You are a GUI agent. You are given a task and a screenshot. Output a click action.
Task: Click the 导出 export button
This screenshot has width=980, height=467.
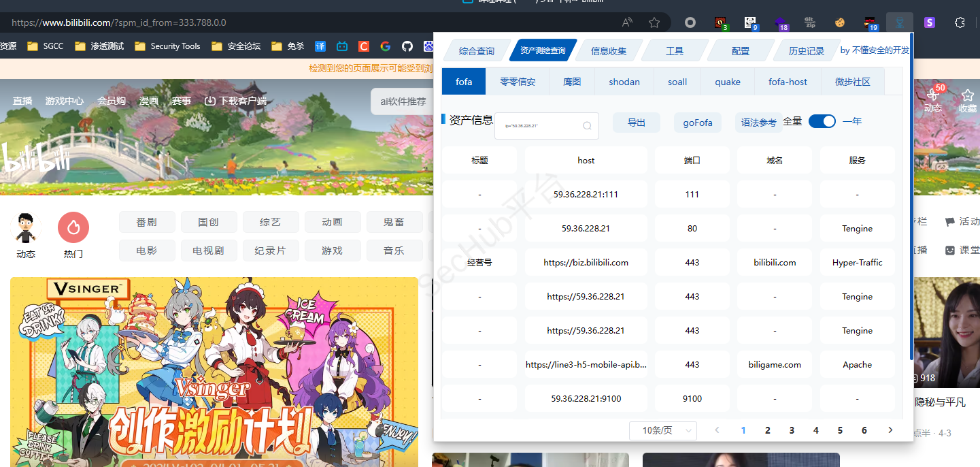tap(636, 123)
